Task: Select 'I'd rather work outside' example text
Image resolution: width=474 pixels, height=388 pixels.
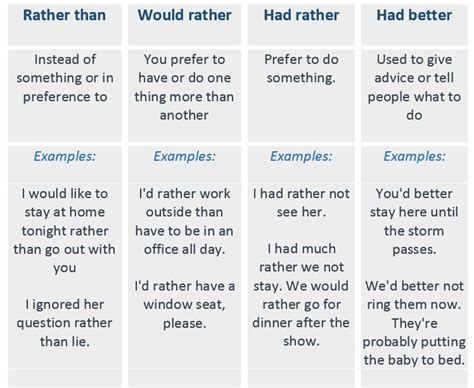Action: point(184,221)
